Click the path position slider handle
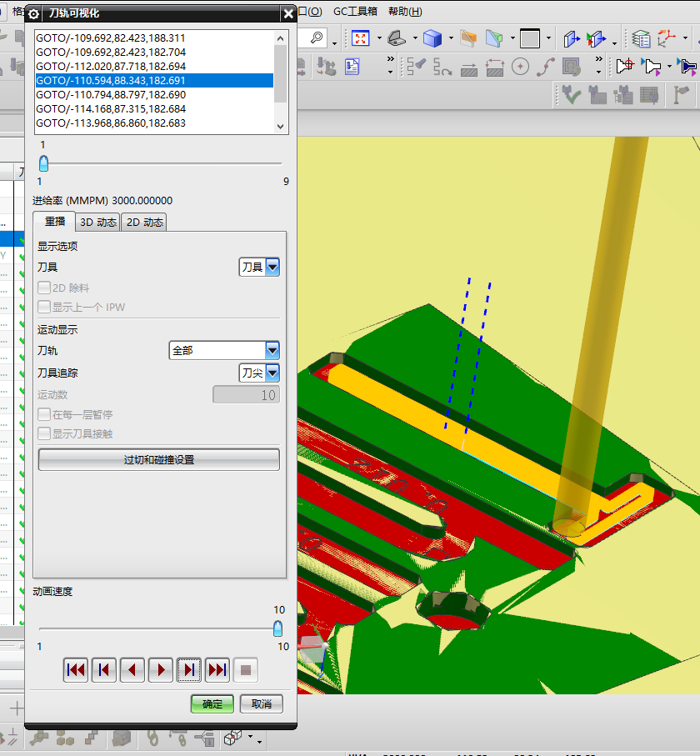 [44, 163]
